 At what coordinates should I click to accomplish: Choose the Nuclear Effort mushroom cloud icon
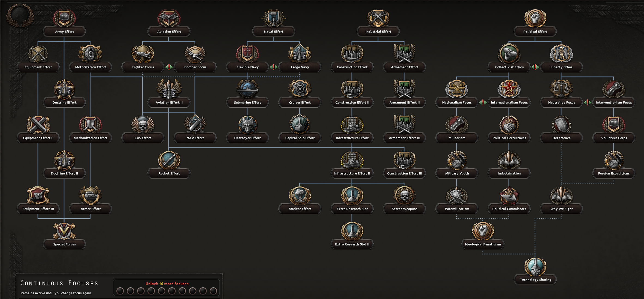point(300,195)
